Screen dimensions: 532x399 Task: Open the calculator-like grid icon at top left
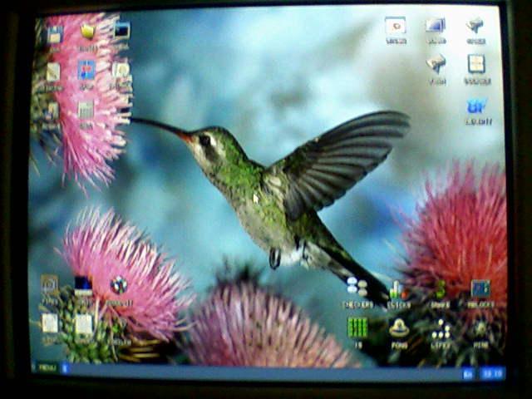click(x=86, y=109)
